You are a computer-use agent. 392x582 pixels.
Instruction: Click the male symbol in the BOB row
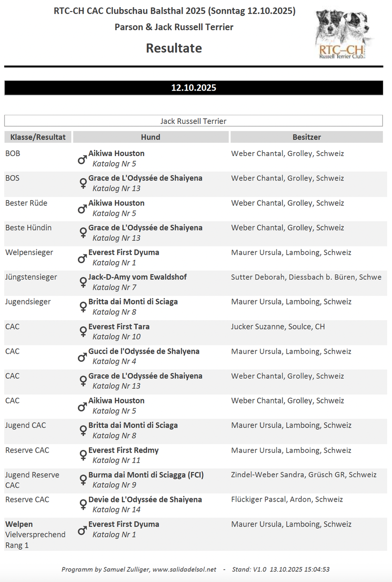pos(82,159)
